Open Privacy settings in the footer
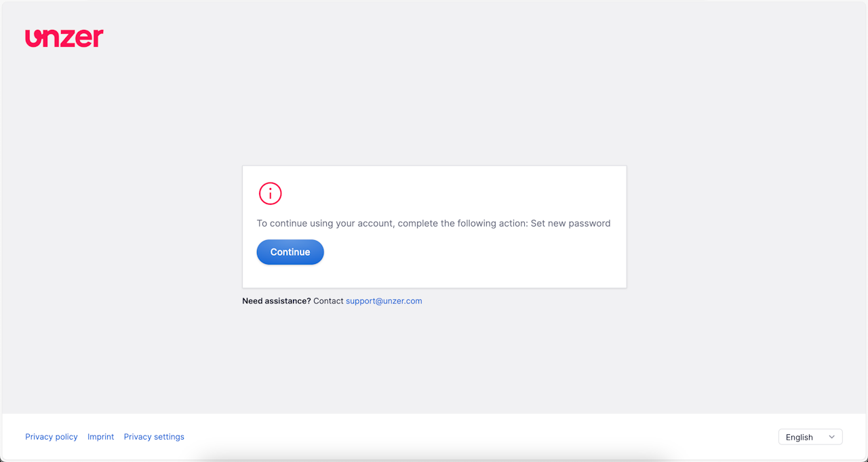 (x=154, y=437)
